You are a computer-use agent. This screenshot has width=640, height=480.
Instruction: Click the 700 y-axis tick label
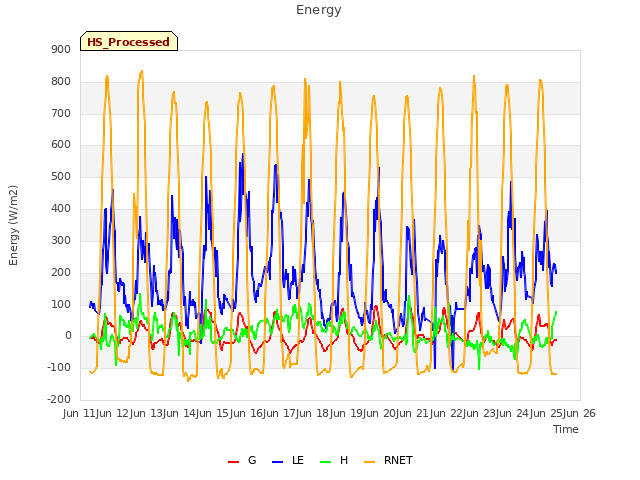point(61,113)
